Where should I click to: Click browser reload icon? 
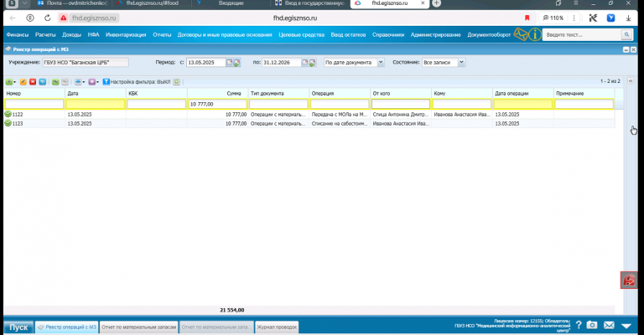(48, 18)
